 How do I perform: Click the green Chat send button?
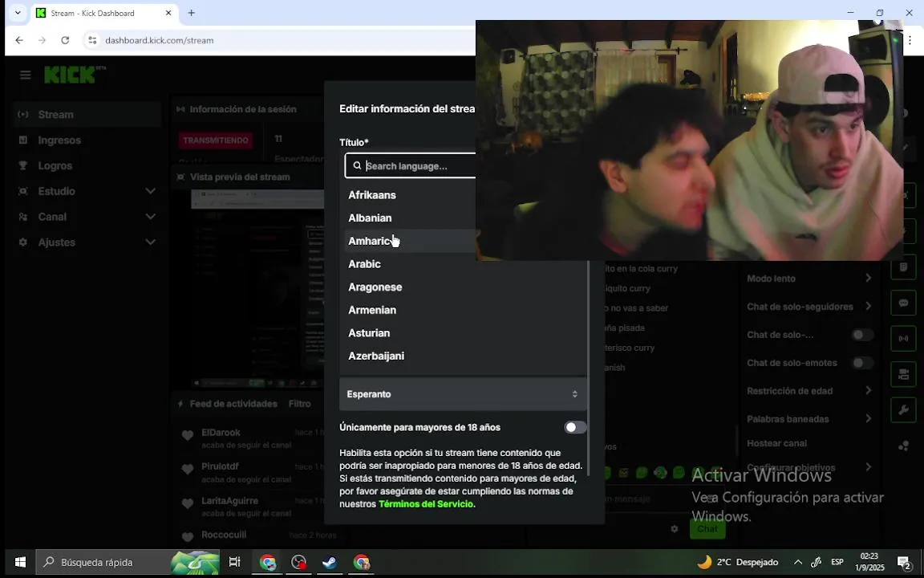point(707,529)
